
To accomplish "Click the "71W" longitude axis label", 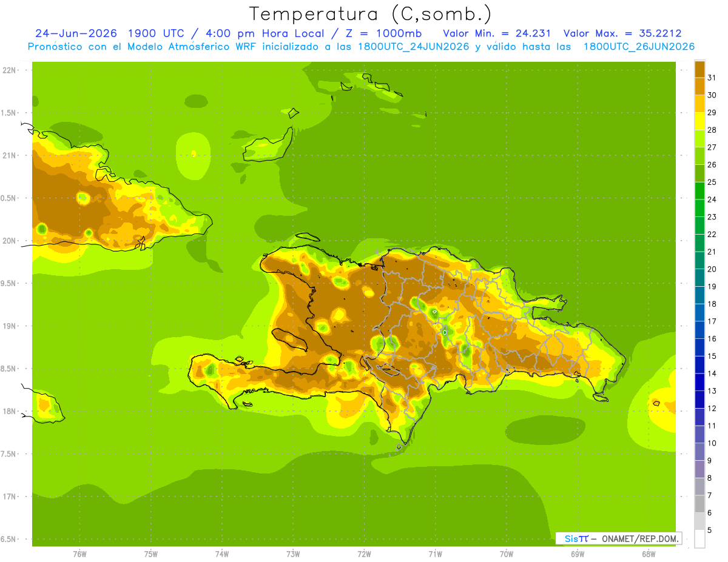I will tap(435, 554).
